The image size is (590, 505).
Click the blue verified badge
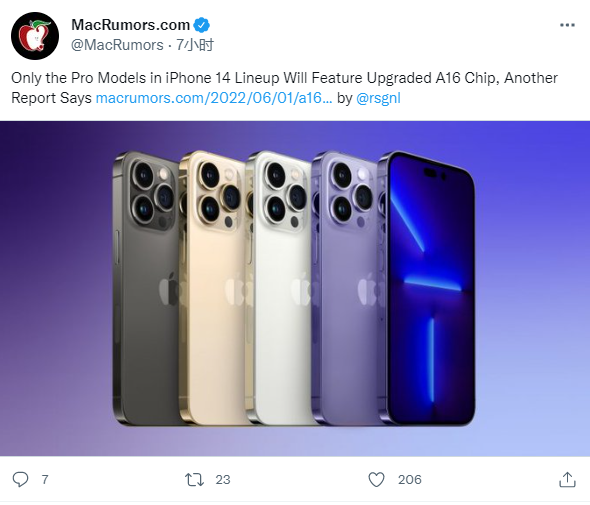click(x=202, y=25)
